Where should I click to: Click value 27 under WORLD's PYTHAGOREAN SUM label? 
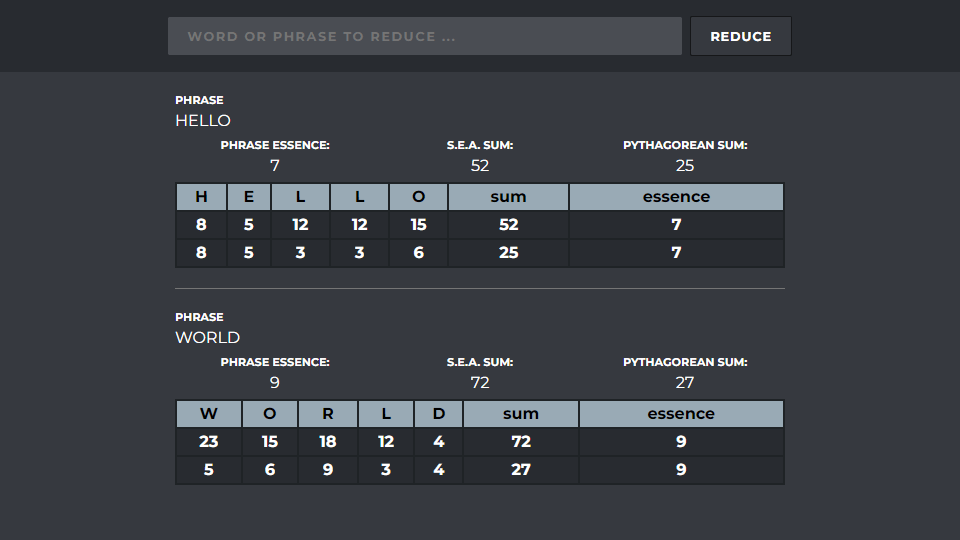click(685, 383)
